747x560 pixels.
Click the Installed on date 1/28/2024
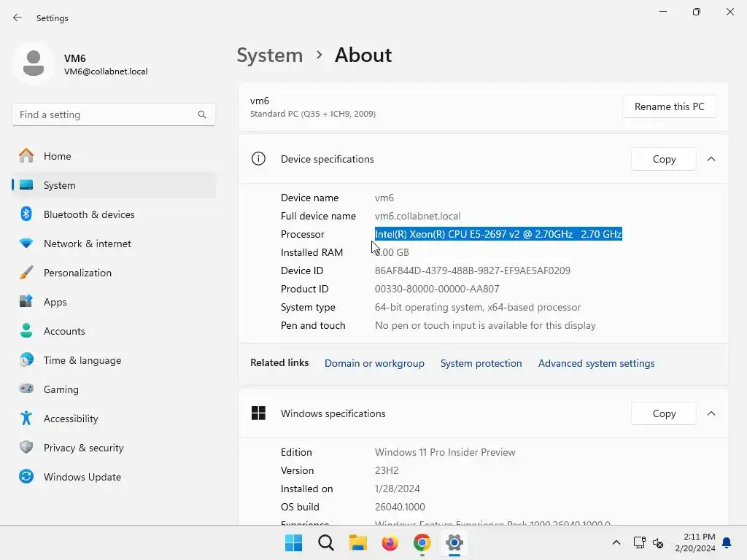click(x=398, y=489)
